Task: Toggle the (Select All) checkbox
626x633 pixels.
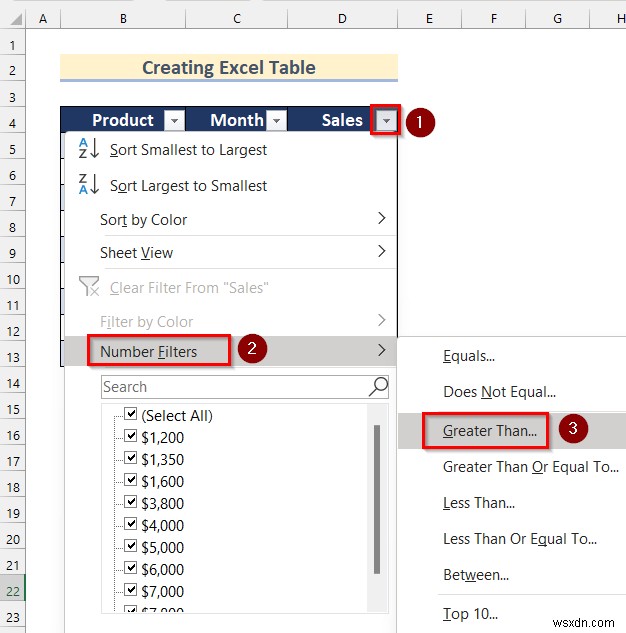Action: [130, 414]
